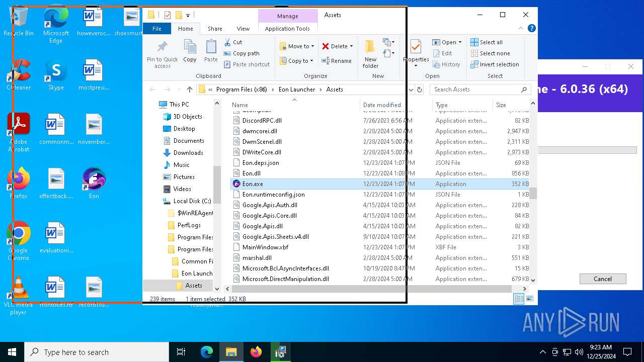This screenshot has width=644, height=362.
Task: Select VLC media player shortcut
Action: (19, 296)
